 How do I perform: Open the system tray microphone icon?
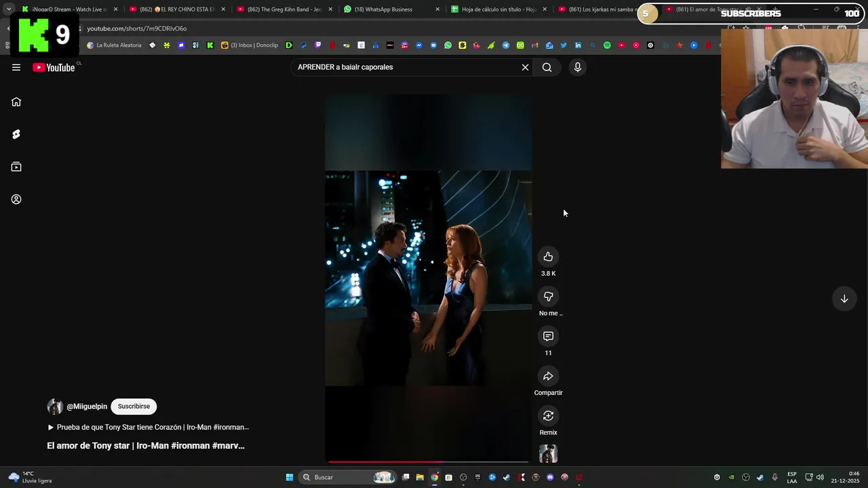[x=774, y=477]
